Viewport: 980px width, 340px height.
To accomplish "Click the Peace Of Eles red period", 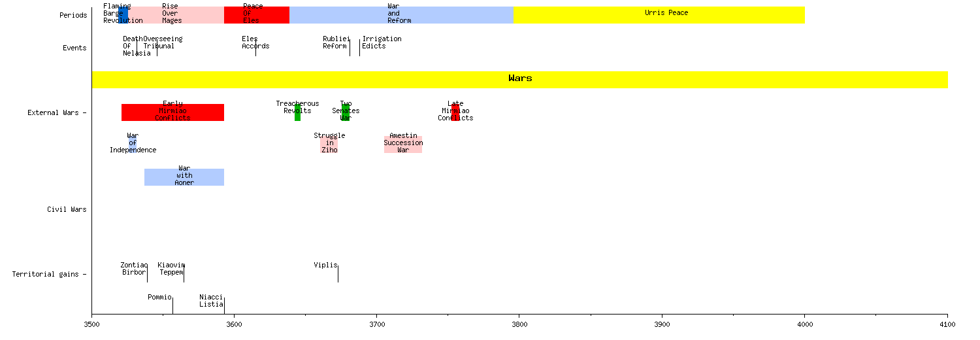I will (x=256, y=14).
